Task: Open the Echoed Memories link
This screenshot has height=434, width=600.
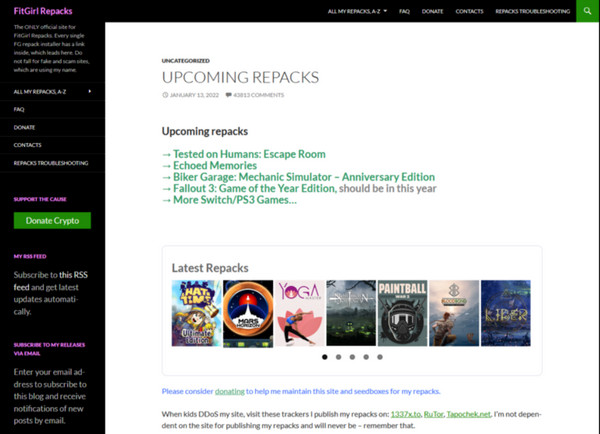Action: click(x=215, y=165)
